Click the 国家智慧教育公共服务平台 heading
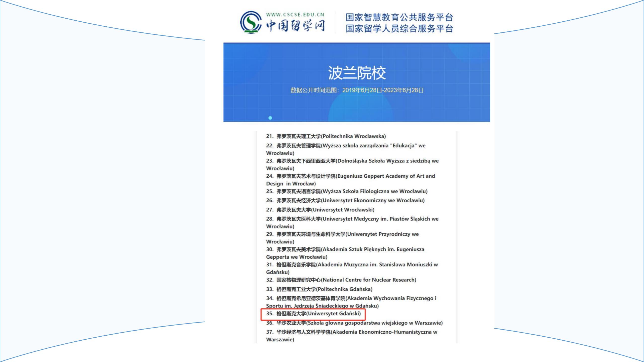The image size is (644, 362). pyautogui.click(x=399, y=17)
